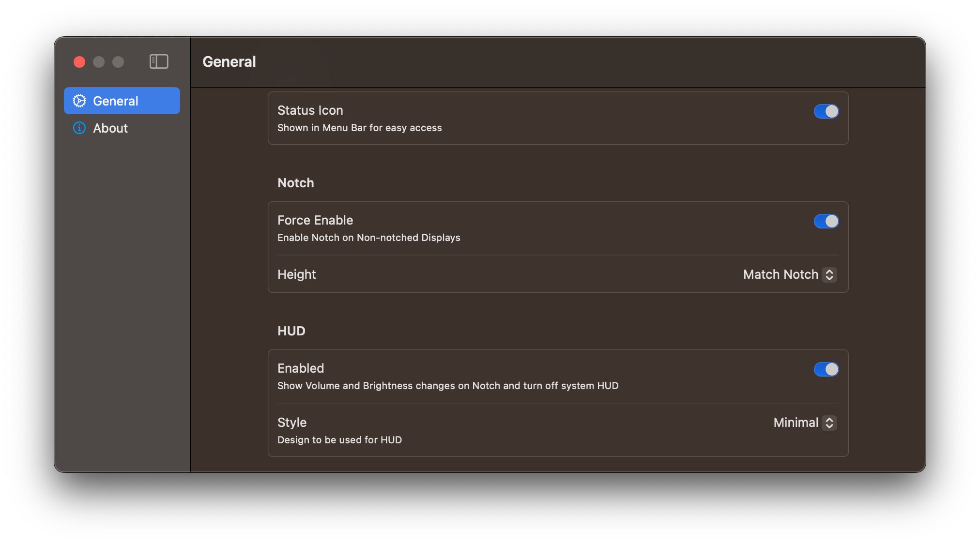Disable the Status Icon toggle
This screenshot has width=980, height=544.
click(826, 111)
